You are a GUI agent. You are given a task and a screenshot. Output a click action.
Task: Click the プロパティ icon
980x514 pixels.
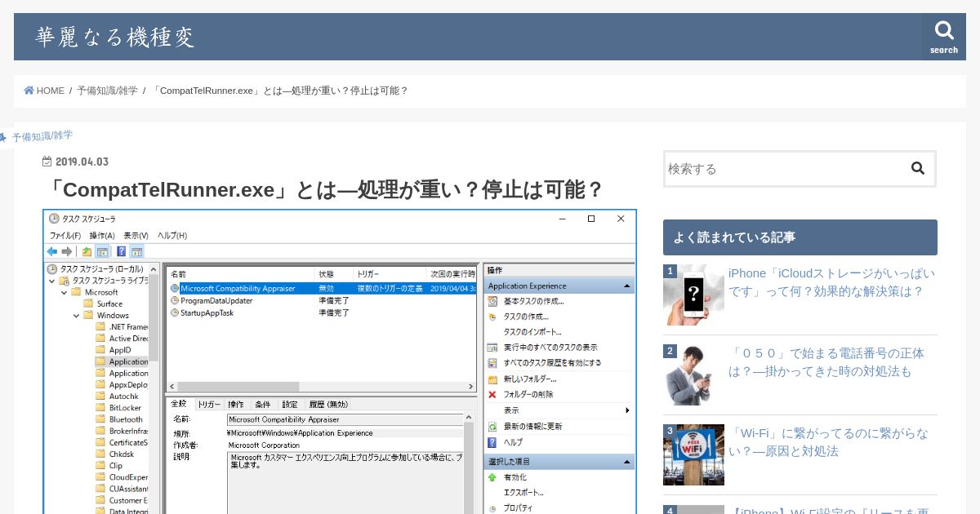(492, 508)
